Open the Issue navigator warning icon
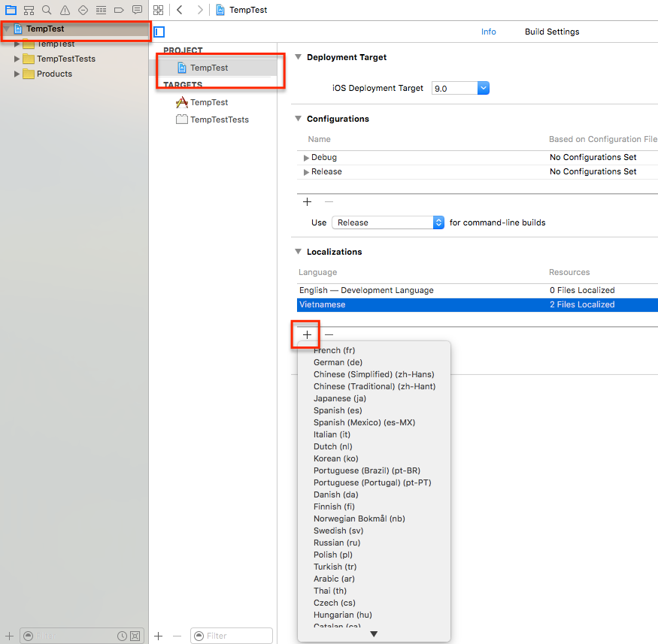The width and height of the screenshot is (658, 644). click(x=65, y=10)
